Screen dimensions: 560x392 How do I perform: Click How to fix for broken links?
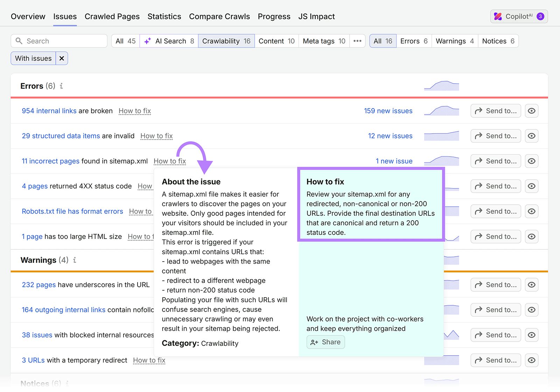[135, 111]
